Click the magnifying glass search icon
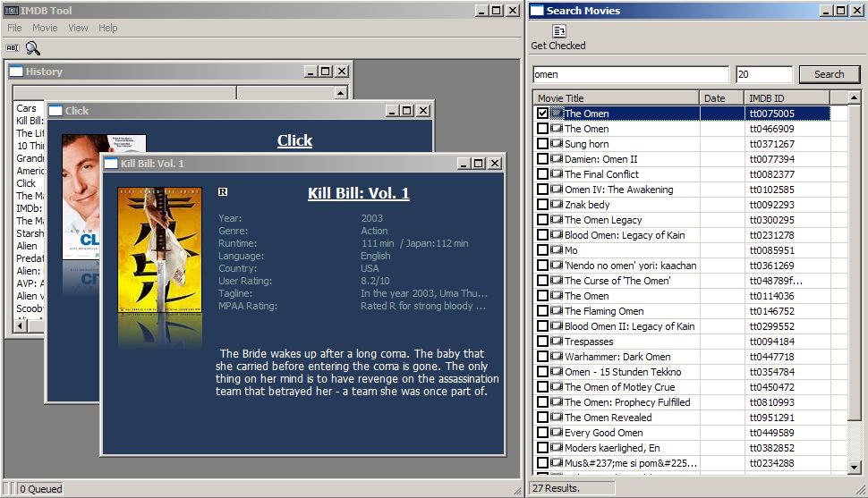 coord(32,48)
